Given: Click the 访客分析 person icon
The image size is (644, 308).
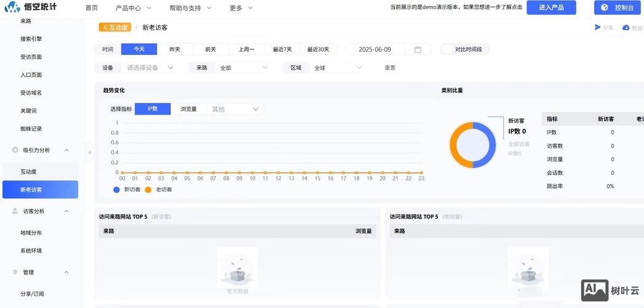Looking at the screenshot, I should click(x=15, y=211).
